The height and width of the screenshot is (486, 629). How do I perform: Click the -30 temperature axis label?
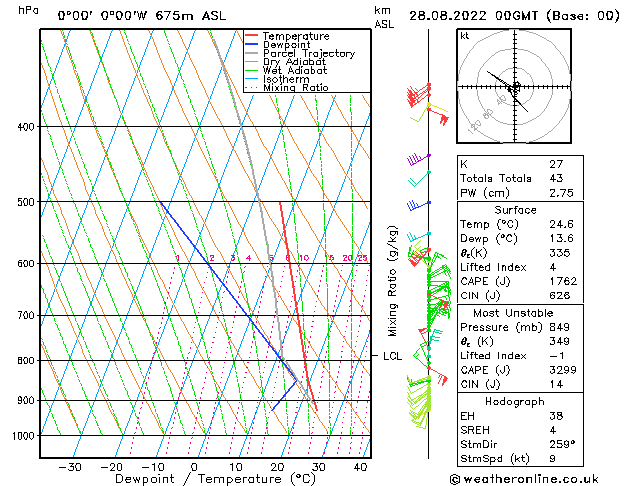[x=70, y=467]
